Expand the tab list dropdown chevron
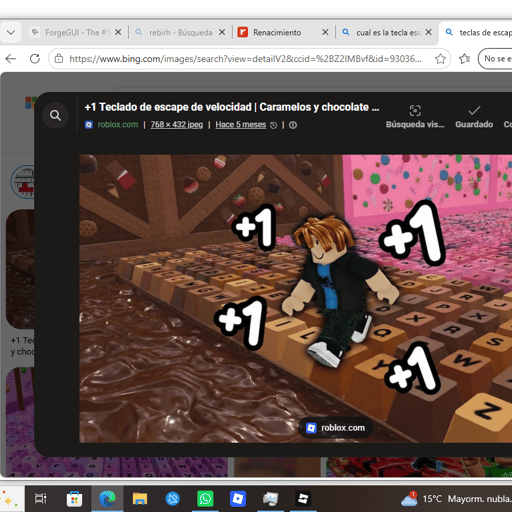512x512 pixels. coord(11,32)
